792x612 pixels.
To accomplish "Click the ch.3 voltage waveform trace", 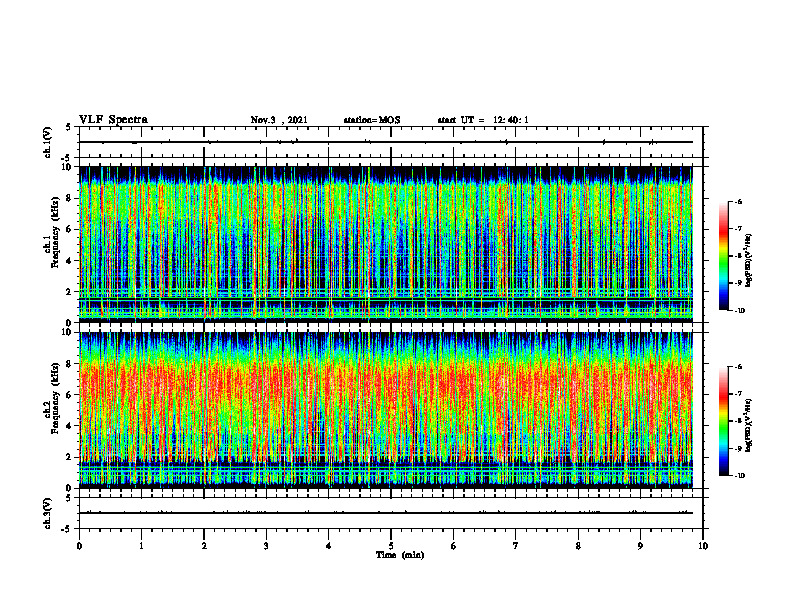I will [x=386, y=513].
